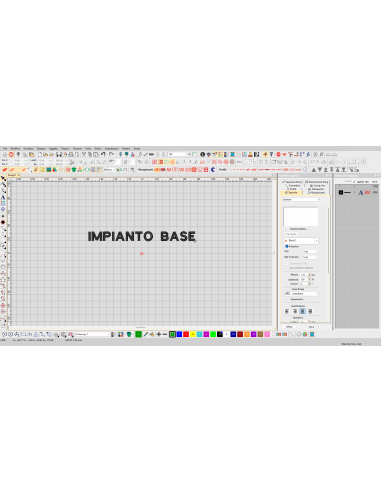Click inside the lettering text box
Viewport: 381px width, 492px height.
tap(301, 216)
